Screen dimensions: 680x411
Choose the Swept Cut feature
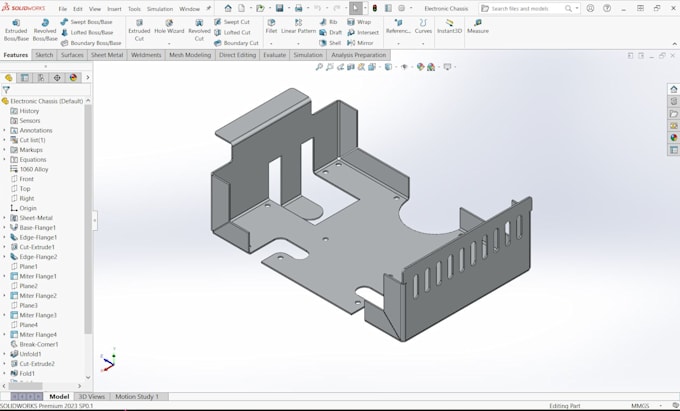(232, 22)
